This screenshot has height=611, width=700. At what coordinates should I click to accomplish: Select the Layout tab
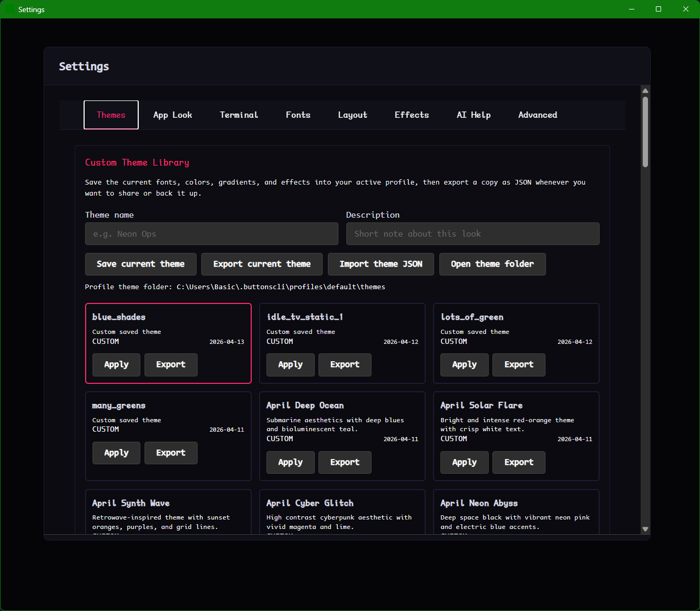(353, 115)
